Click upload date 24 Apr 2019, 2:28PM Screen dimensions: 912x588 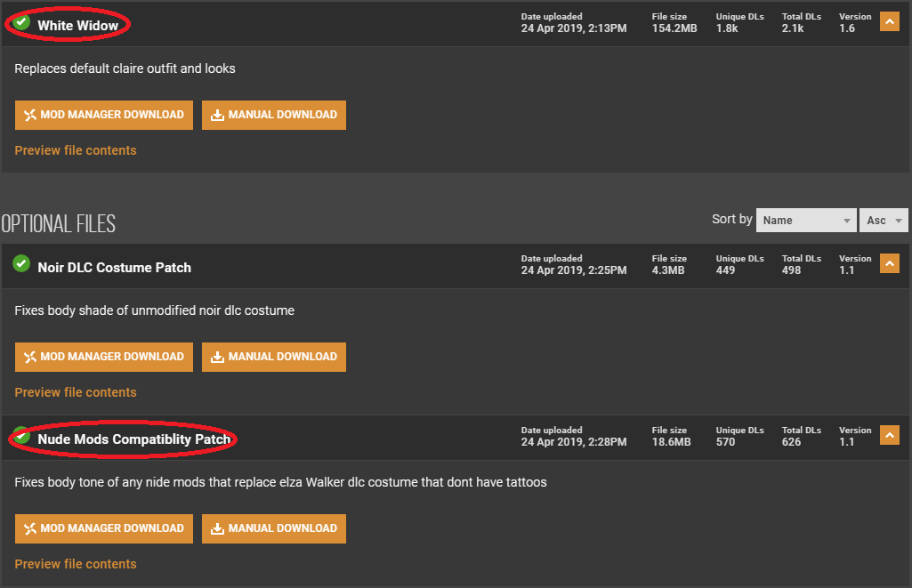click(574, 442)
